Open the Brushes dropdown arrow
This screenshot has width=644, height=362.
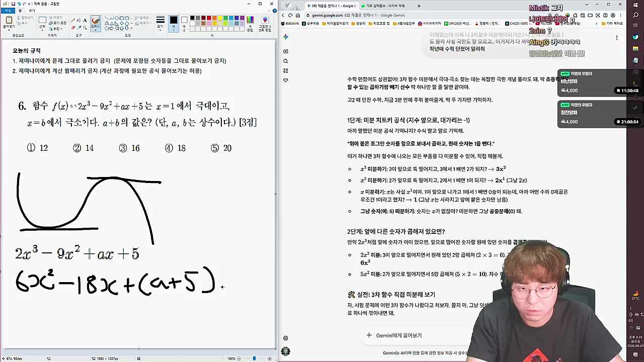tap(96, 30)
